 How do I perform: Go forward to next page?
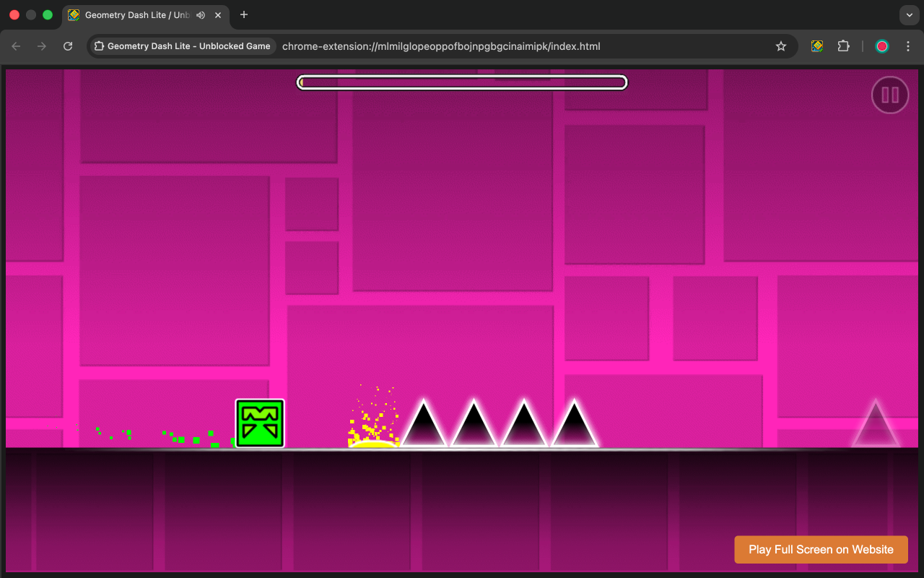coord(42,46)
